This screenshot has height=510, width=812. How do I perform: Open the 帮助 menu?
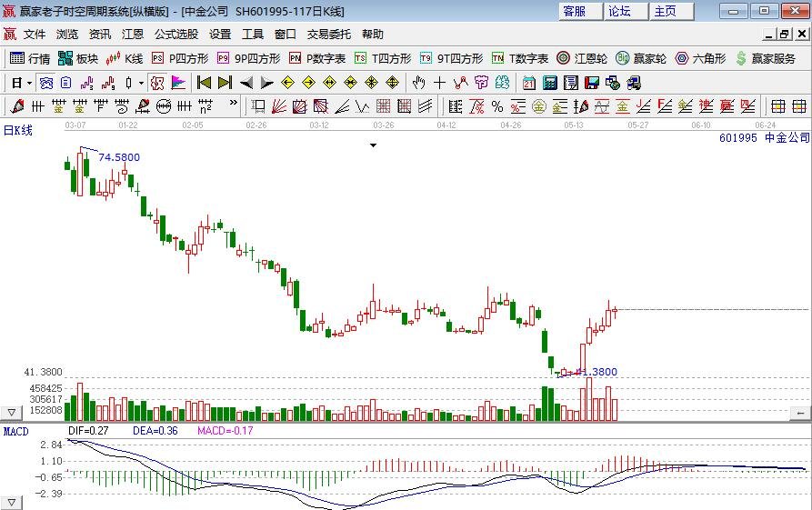point(373,35)
